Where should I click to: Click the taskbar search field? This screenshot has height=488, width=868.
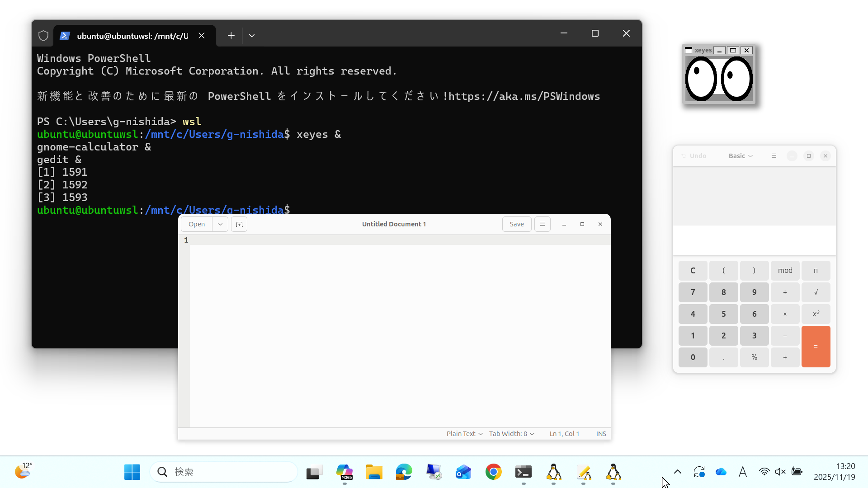224,472
